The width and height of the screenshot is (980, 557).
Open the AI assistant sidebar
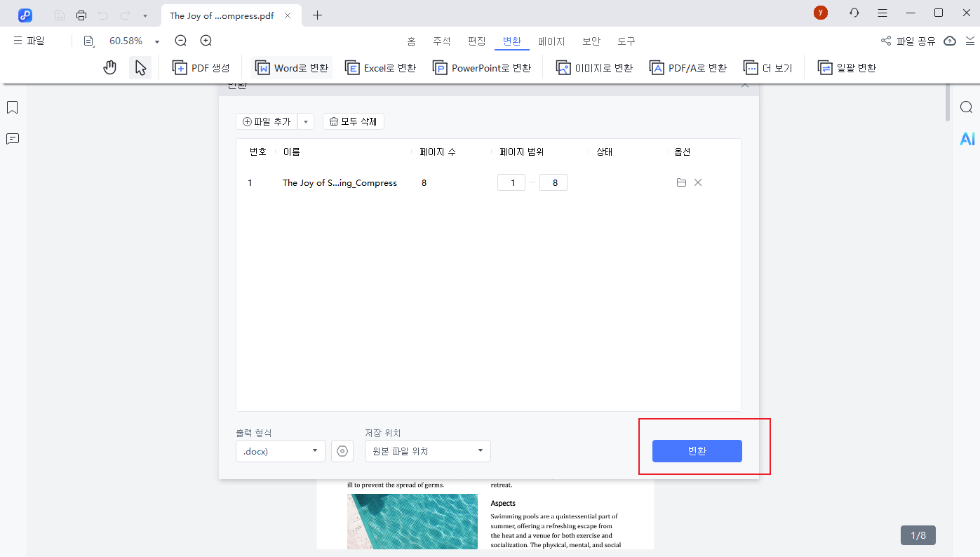[x=967, y=138]
